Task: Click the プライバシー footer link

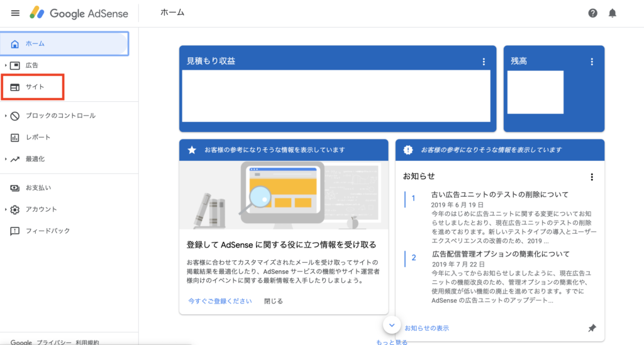Action: point(54,342)
